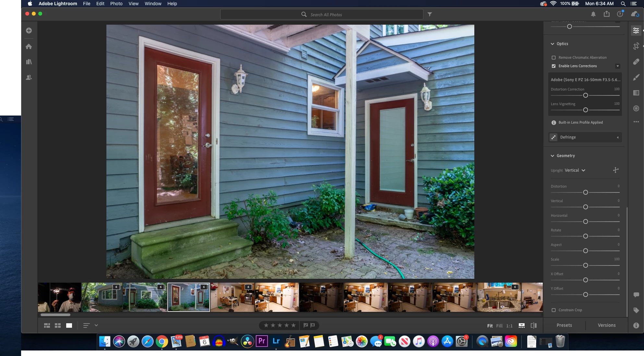Check the Constrain Crop option
This screenshot has width=644, height=356.
tap(553, 310)
